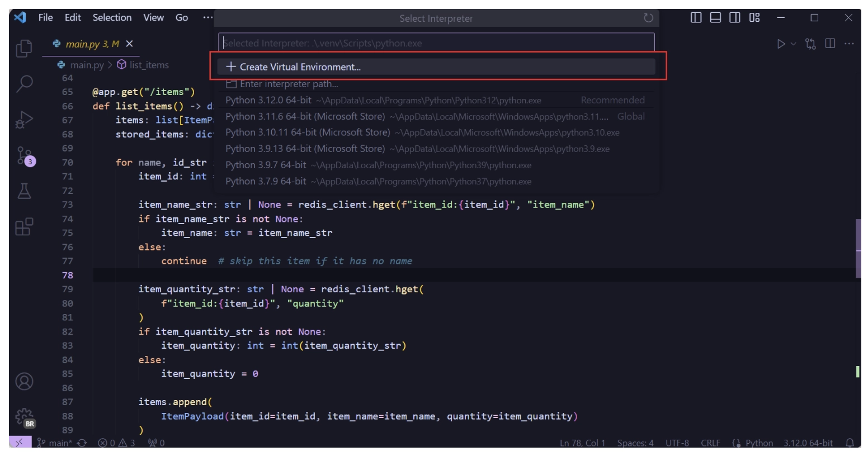Screen dimensions: 868x456
Task: Open the Testing flask icon
Action: pyautogui.click(x=24, y=192)
